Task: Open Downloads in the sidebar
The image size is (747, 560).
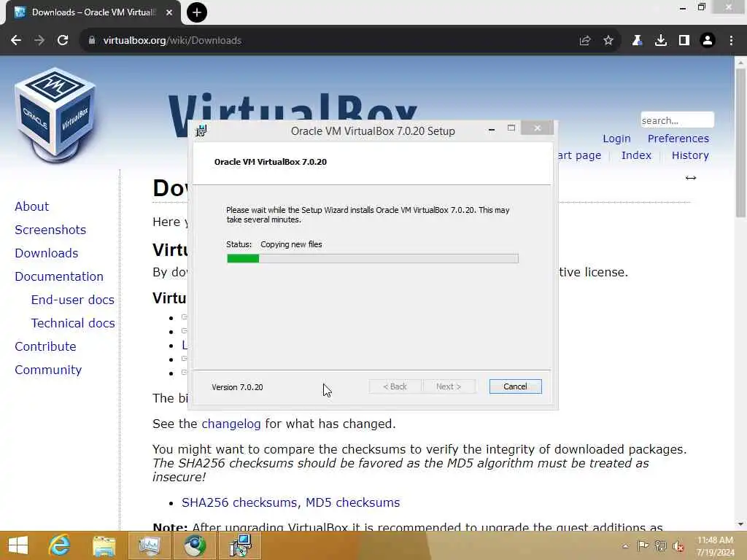Action: click(x=46, y=253)
